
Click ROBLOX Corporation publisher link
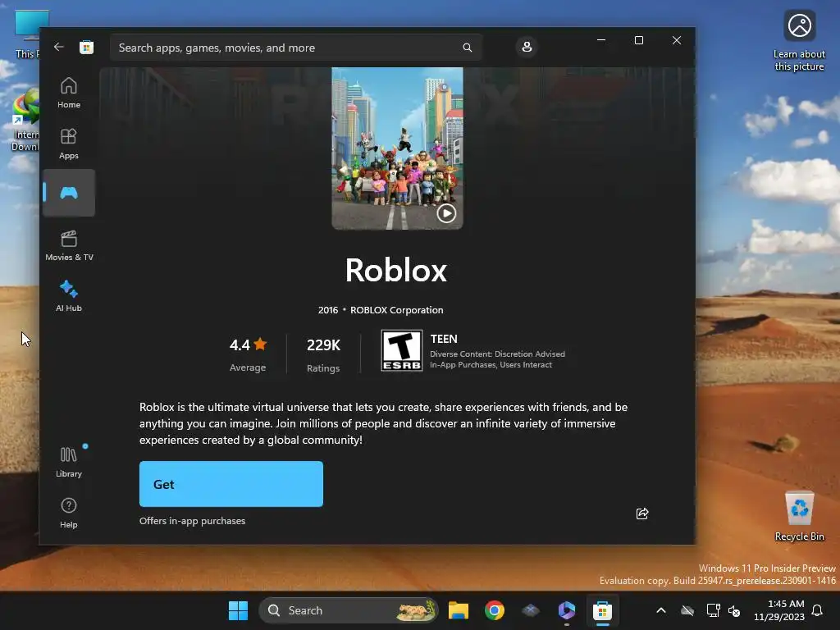pyautogui.click(x=396, y=310)
